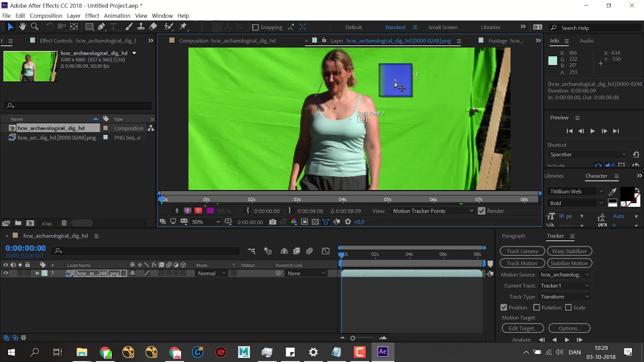
Task: Select the Puppet Pin tool
Action: click(183, 27)
